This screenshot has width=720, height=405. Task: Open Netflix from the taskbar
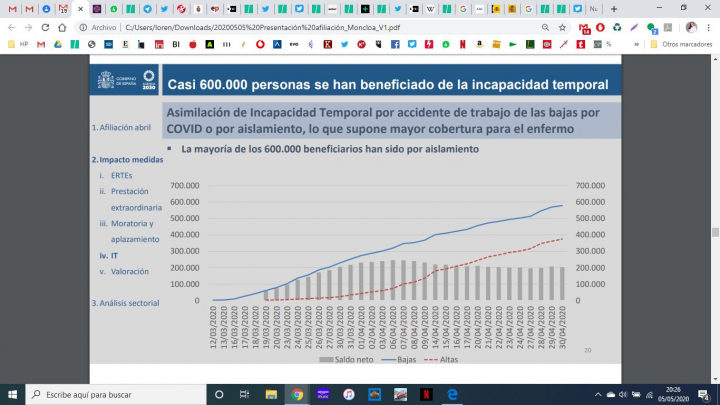(425, 394)
